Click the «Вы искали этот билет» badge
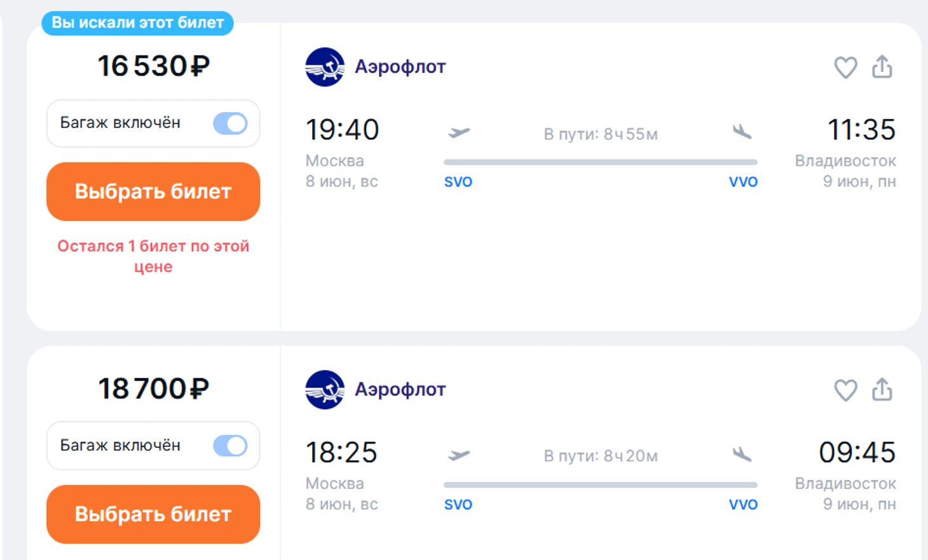This screenshot has width=928, height=560. tap(137, 23)
